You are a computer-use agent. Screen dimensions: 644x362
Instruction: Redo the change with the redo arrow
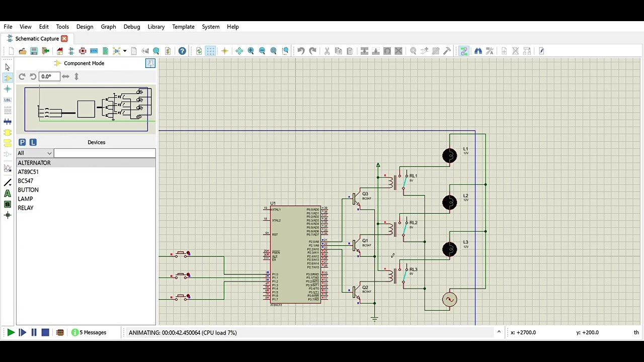coord(312,51)
